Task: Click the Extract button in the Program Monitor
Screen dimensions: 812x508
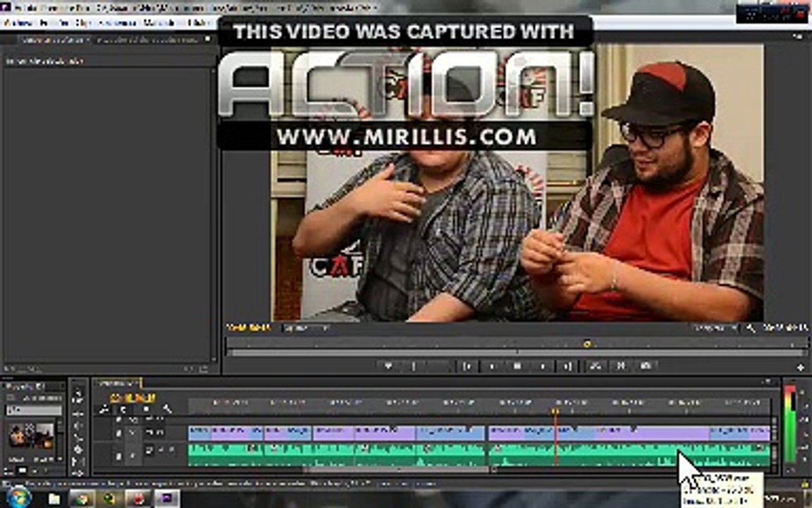Action: 621,366
